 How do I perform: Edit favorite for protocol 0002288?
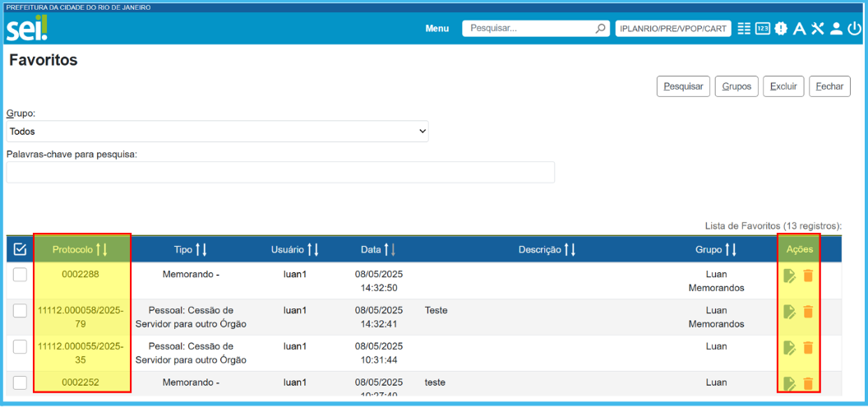[x=790, y=276]
